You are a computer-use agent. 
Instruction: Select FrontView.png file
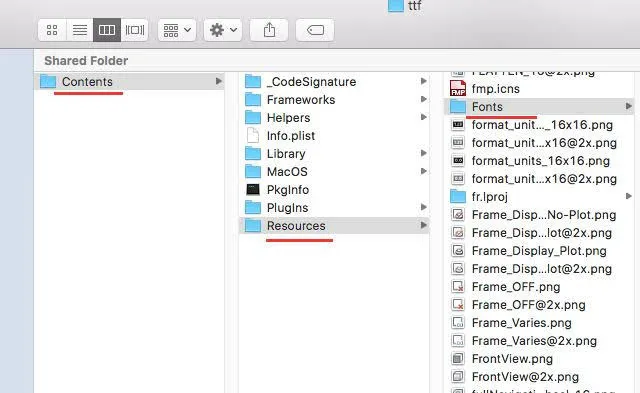[x=539, y=358]
